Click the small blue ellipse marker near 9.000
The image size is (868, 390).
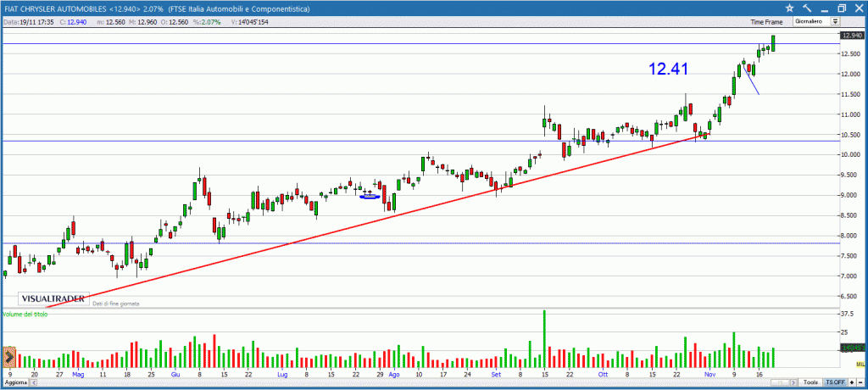click(370, 196)
